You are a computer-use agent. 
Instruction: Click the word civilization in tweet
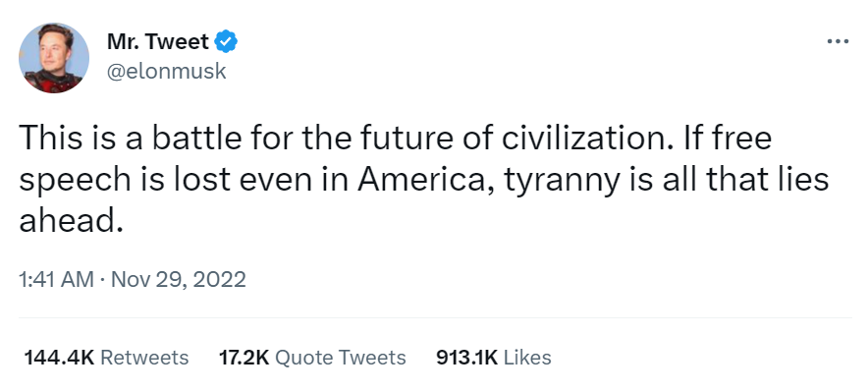[588, 139]
